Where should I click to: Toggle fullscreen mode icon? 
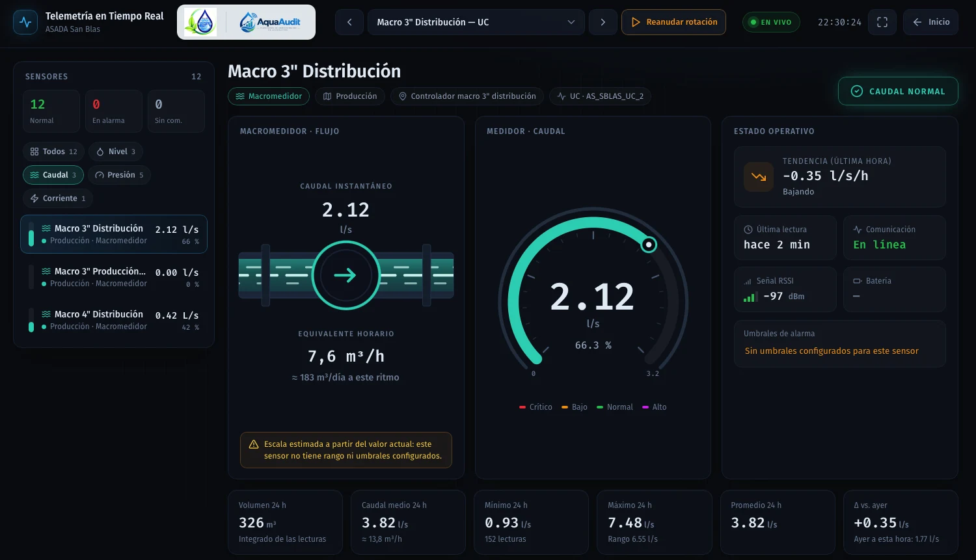[x=882, y=22]
